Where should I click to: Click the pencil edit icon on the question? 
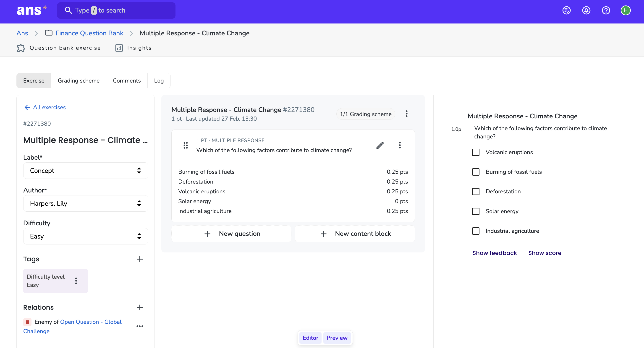pos(380,145)
